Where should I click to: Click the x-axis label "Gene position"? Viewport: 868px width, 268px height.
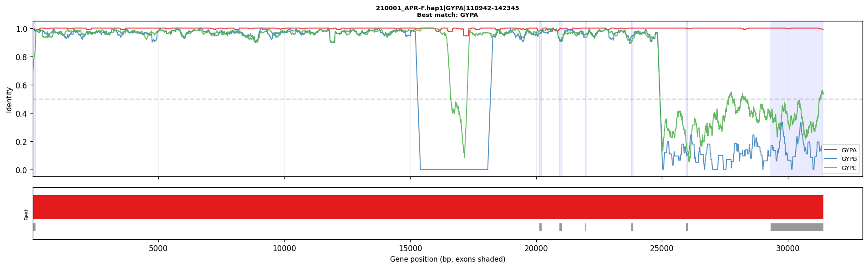447,259
